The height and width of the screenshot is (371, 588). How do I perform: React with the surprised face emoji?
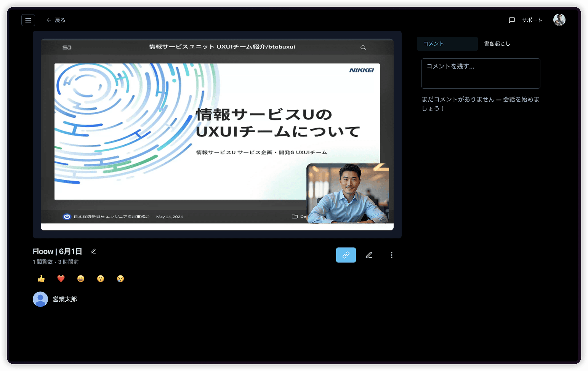(101, 278)
